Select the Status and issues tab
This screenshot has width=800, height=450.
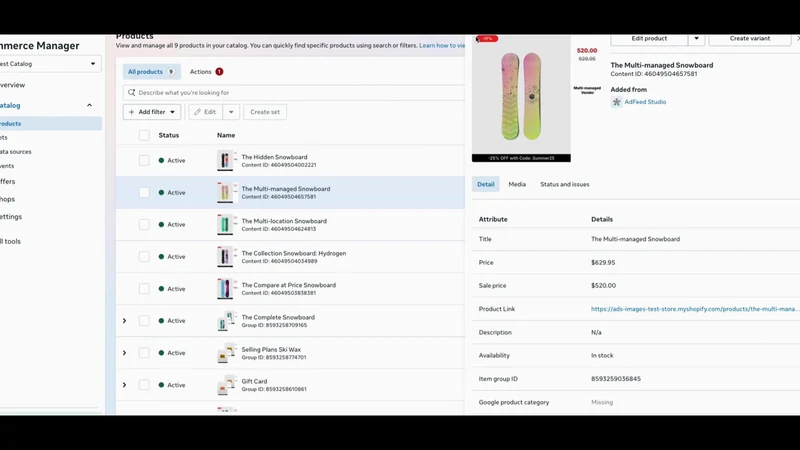(x=565, y=184)
